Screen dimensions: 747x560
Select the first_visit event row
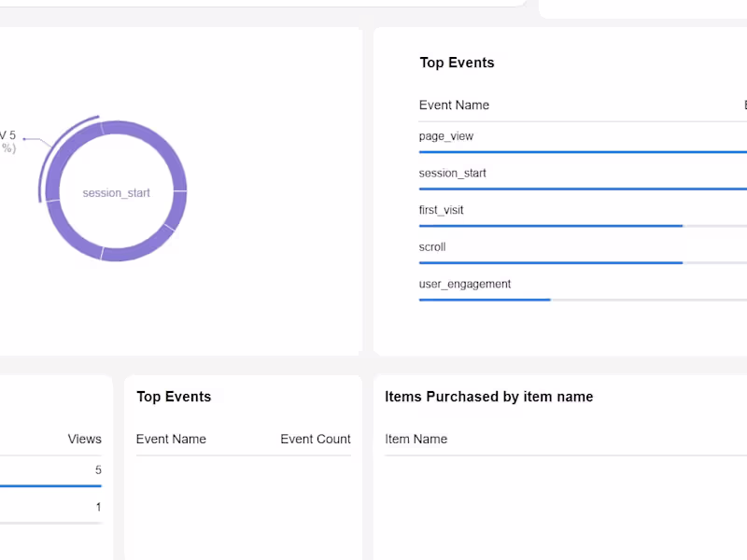point(442,209)
